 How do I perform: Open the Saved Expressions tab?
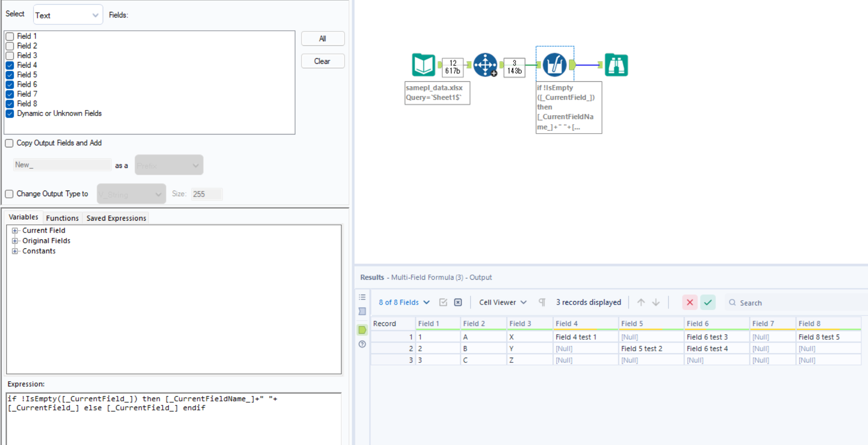[116, 218]
